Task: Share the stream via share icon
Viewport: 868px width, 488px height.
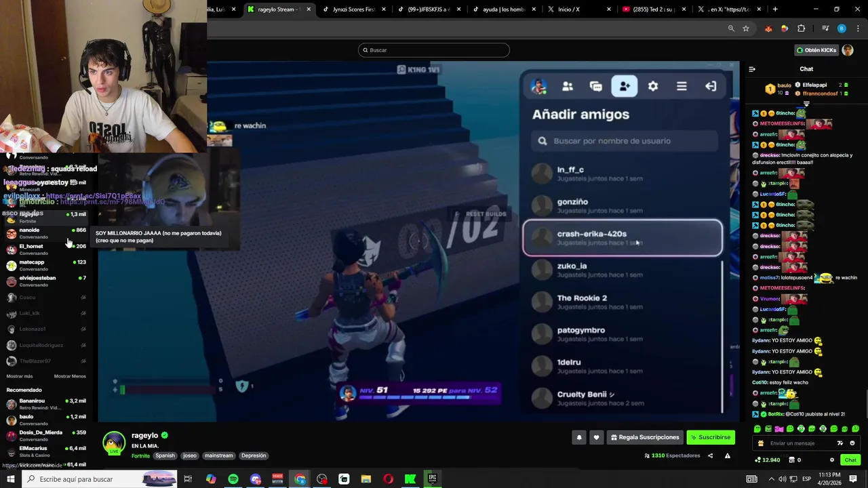Action: click(710, 455)
